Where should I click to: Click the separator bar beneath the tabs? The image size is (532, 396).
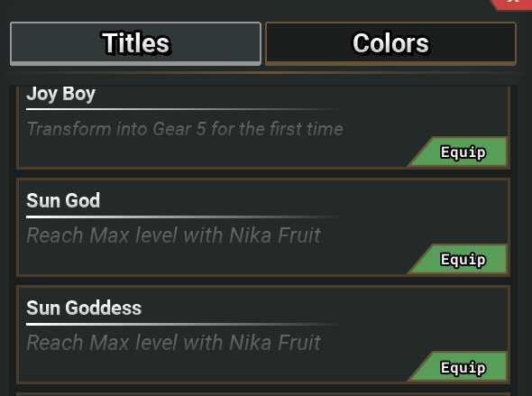point(263,72)
